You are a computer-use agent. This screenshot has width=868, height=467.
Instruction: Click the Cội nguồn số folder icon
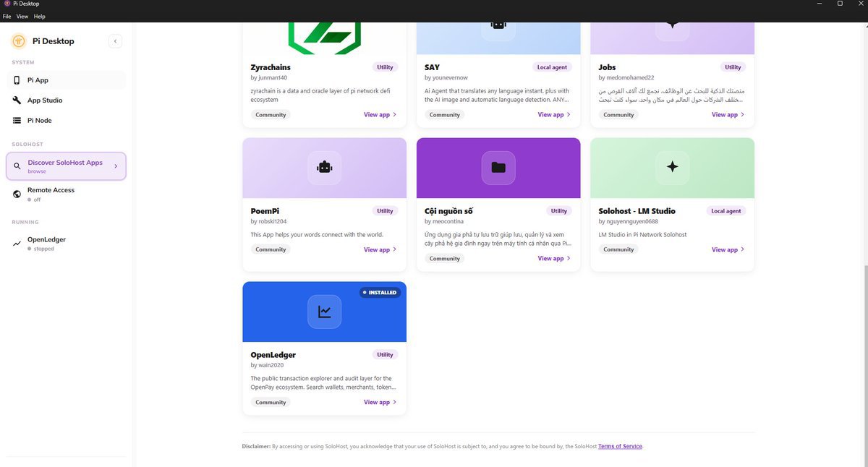coord(498,167)
